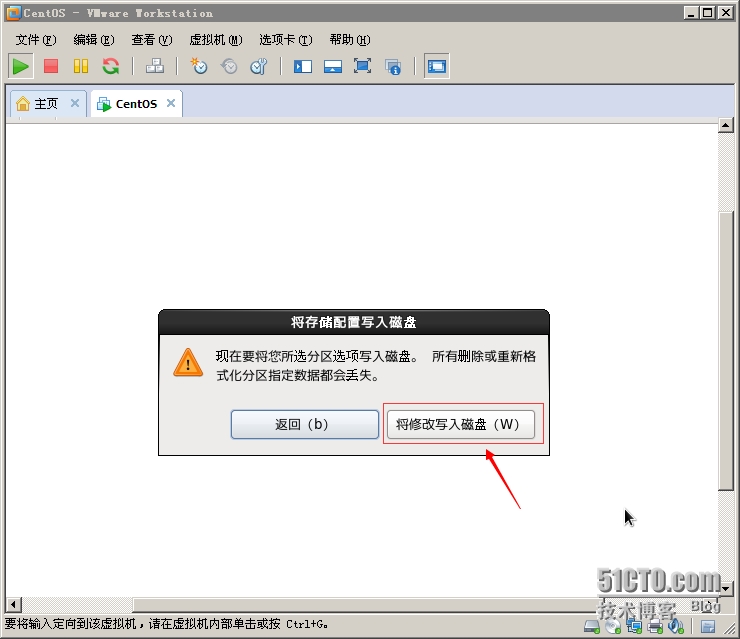Click the home icon on 主页 tab
This screenshot has width=740, height=639.
pos(23,103)
